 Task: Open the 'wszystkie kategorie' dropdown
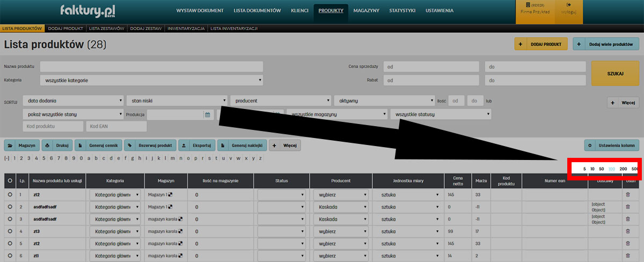[151, 81]
